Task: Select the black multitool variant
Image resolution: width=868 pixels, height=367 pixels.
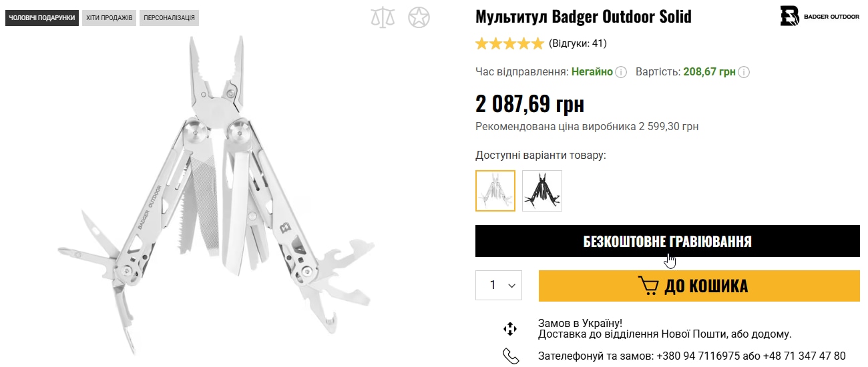Action: click(542, 191)
